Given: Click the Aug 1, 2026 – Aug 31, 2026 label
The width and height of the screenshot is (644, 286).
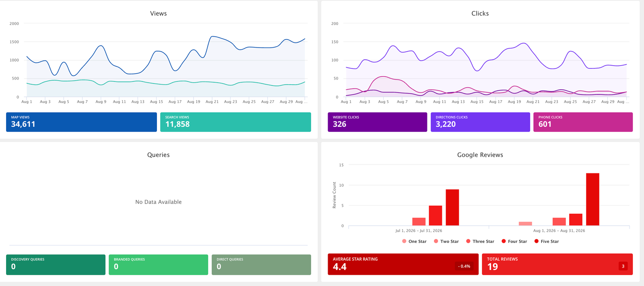Looking at the screenshot, I should tap(559, 231).
